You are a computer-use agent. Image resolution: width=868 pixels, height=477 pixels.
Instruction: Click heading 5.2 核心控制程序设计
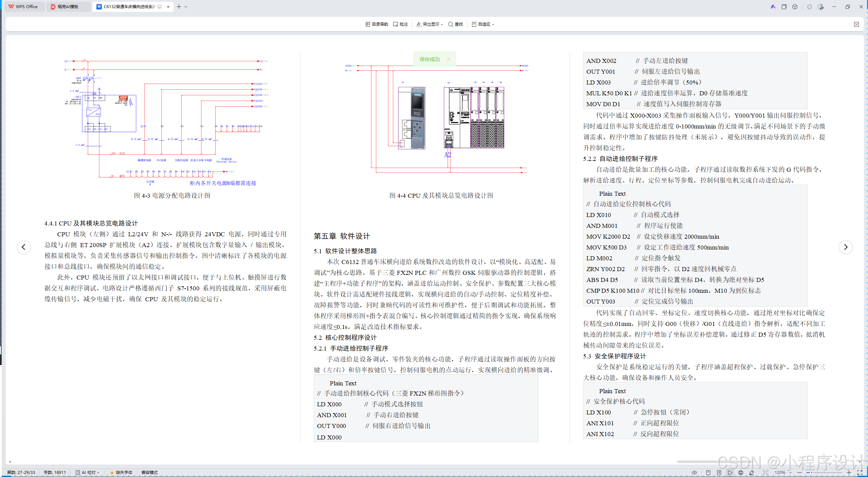click(345, 337)
